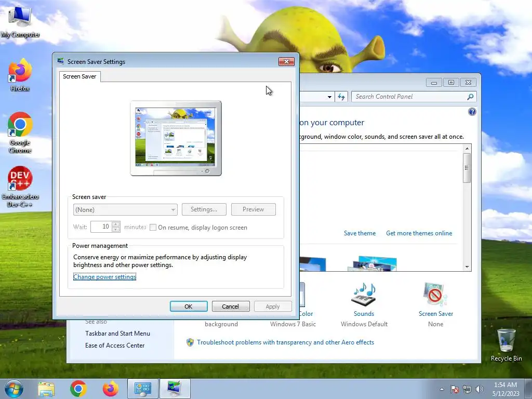532x399 pixels.
Task: Open the screen saver (None) dropdown
Action: (x=125, y=210)
